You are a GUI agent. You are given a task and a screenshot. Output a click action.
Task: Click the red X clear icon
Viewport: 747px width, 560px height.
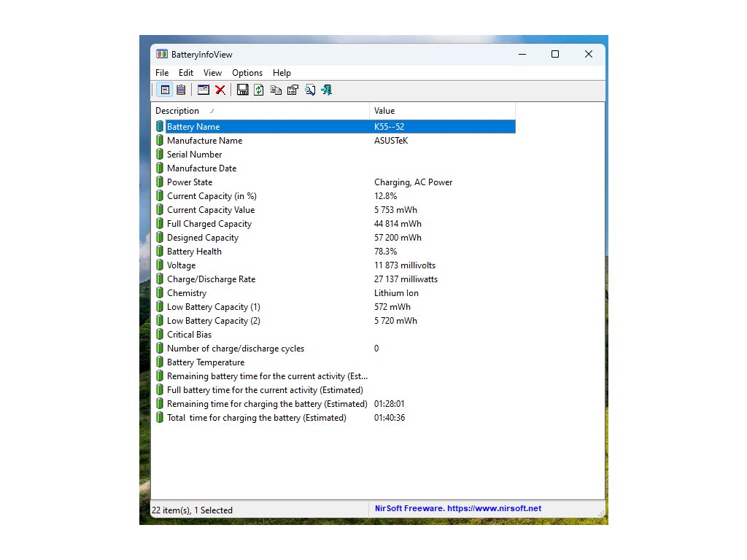[220, 90]
